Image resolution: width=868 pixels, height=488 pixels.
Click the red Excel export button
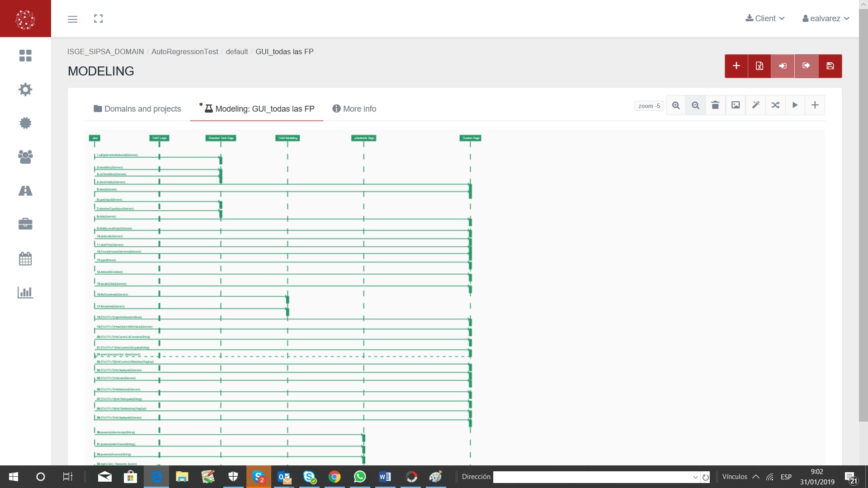pyautogui.click(x=759, y=66)
